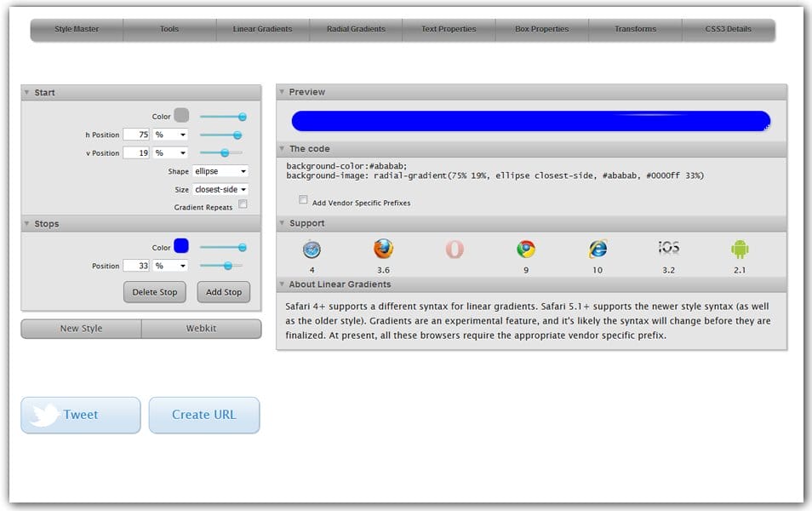Click the iOS support icon
Image resolution: width=812 pixels, height=511 pixels.
tap(669, 248)
